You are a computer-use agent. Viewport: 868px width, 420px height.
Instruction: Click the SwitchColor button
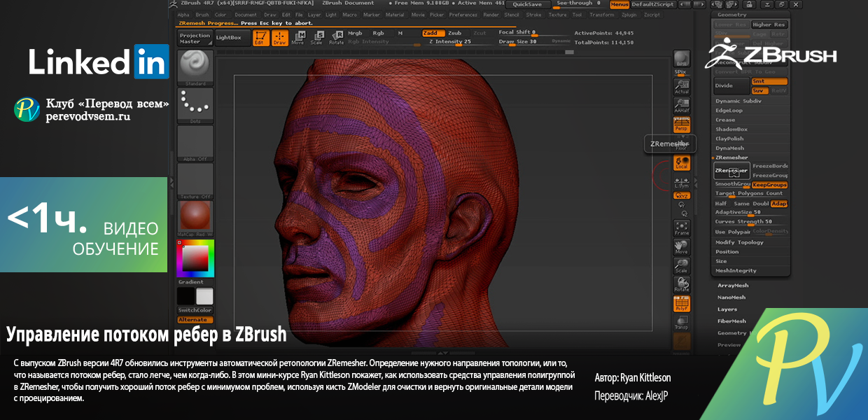coord(195,310)
